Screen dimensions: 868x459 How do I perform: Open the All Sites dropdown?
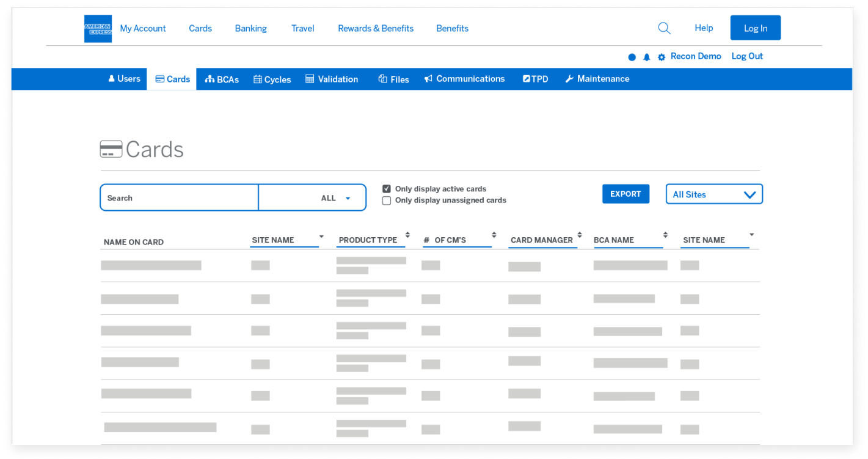pyautogui.click(x=713, y=194)
